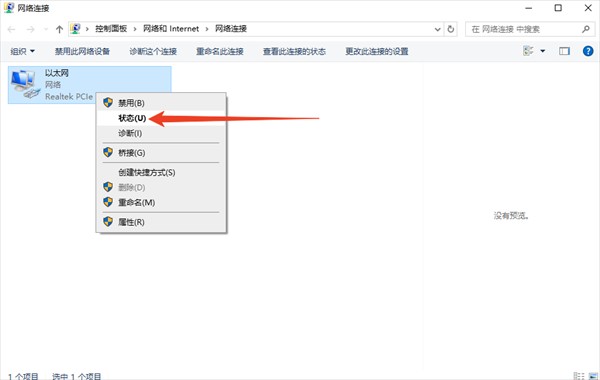The width and height of the screenshot is (600, 380).
Task: Click 禁用此网络设备 toolbar button
Action: pos(82,51)
